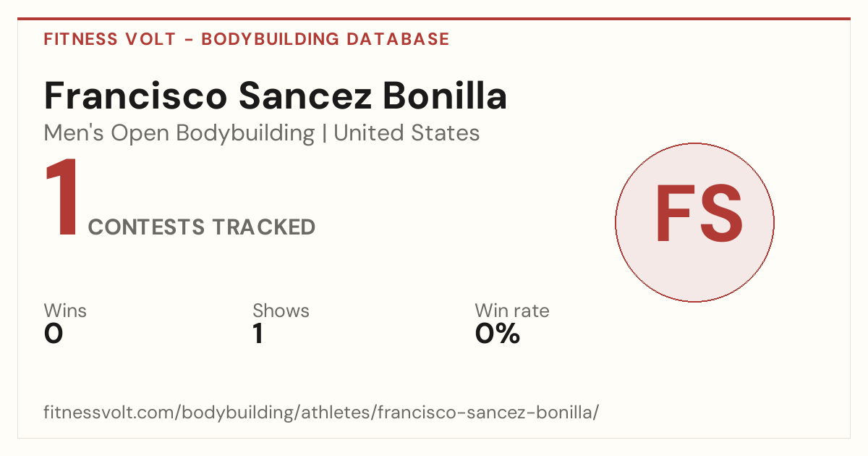Viewport: 868px width, 456px height.
Task: Click the red top border line
Action: pos(434,19)
